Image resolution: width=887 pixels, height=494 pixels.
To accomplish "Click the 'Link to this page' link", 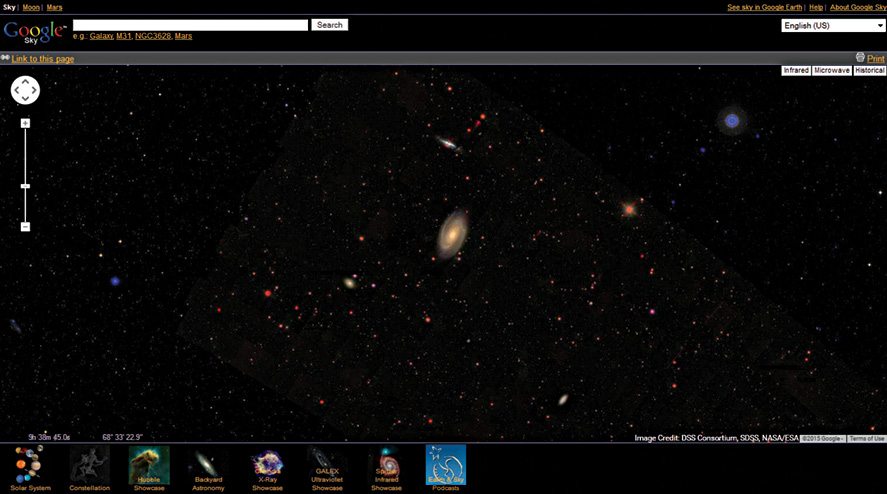I will (x=42, y=59).
